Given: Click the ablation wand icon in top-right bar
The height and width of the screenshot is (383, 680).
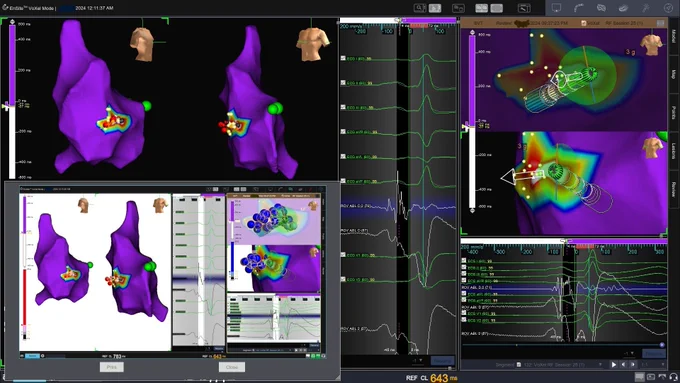Looking at the screenshot, I should tap(646, 8).
